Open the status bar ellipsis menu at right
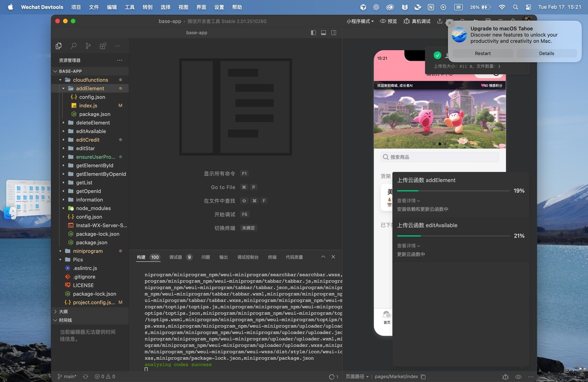This screenshot has height=382, width=588. tap(531, 377)
